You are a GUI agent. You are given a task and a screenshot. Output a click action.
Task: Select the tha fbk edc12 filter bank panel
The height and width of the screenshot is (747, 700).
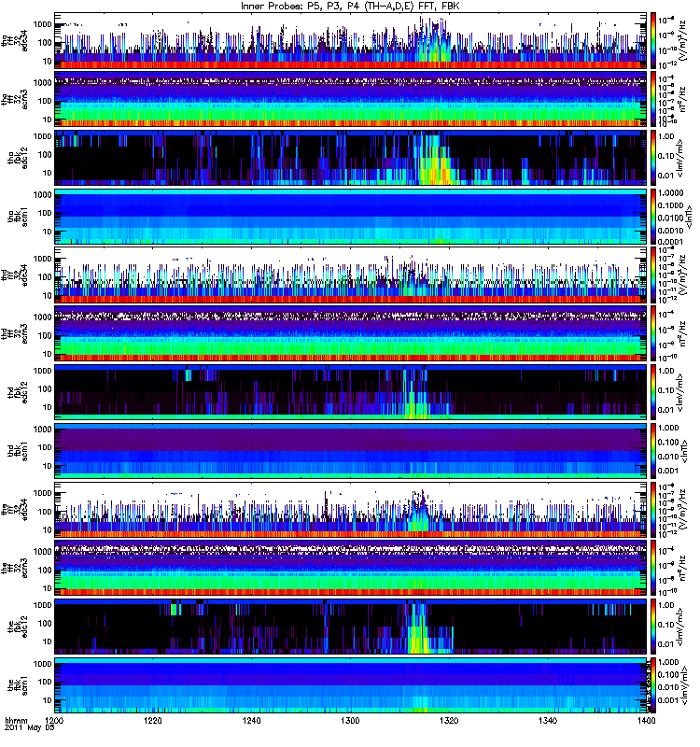pos(351,158)
